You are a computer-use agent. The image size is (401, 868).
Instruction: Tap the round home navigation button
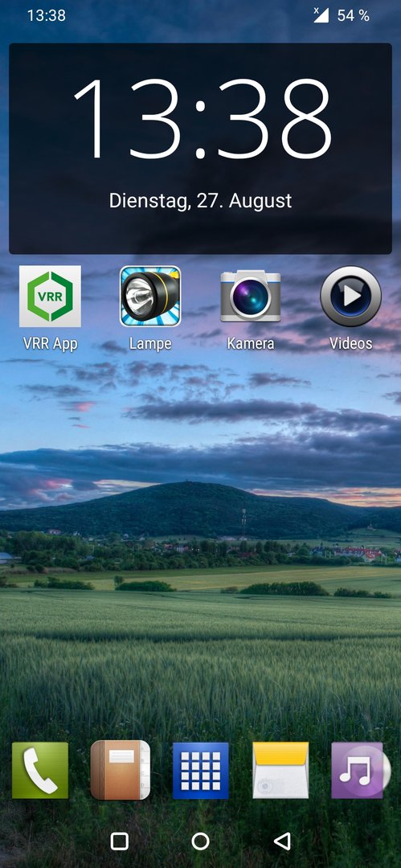201,841
